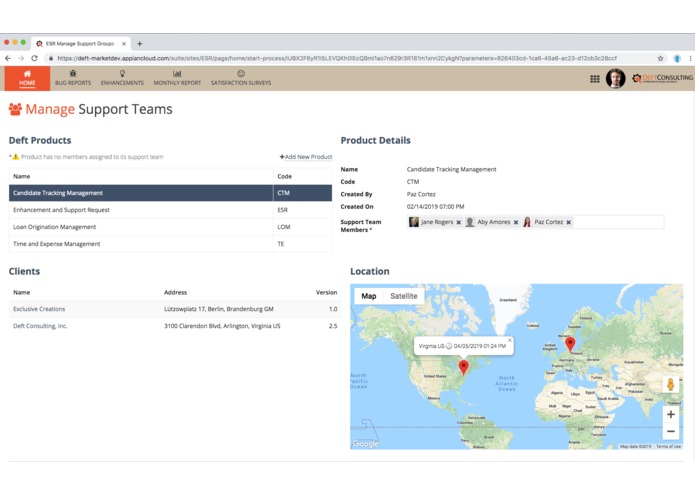Select the Enhancement and Support Request row
The height and width of the screenshot is (494, 695).
[x=170, y=210]
